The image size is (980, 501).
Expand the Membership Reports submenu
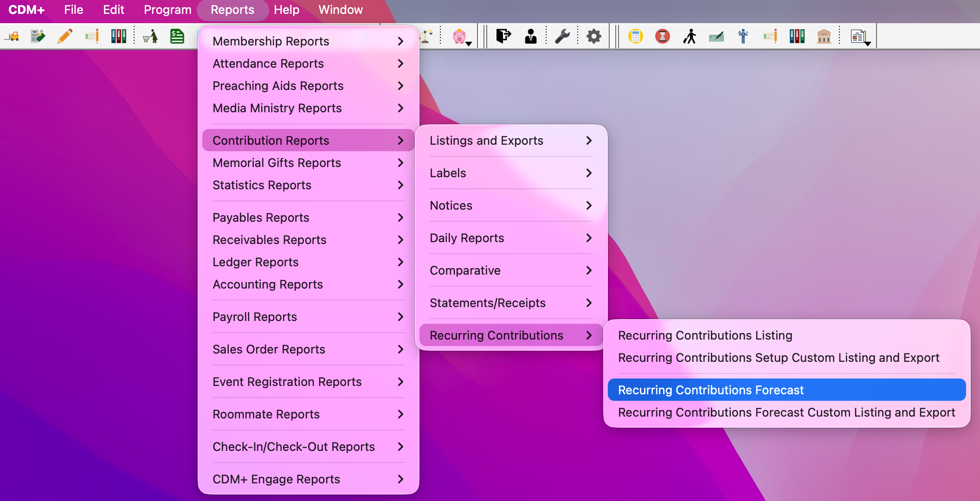pyautogui.click(x=308, y=41)
